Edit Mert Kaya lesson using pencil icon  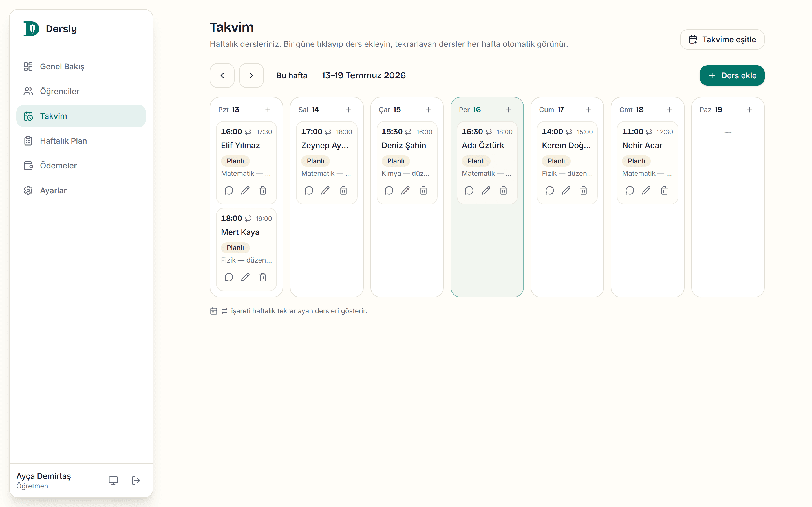(245, 277)
